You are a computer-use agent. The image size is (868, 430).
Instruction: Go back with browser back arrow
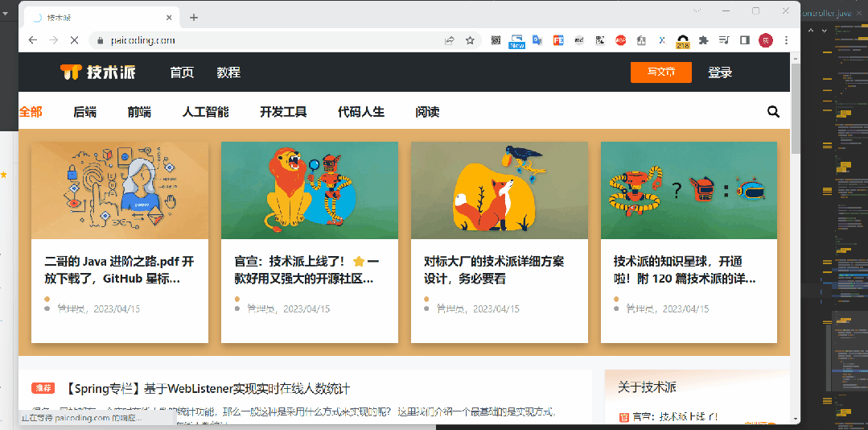(x=33, y=40)
